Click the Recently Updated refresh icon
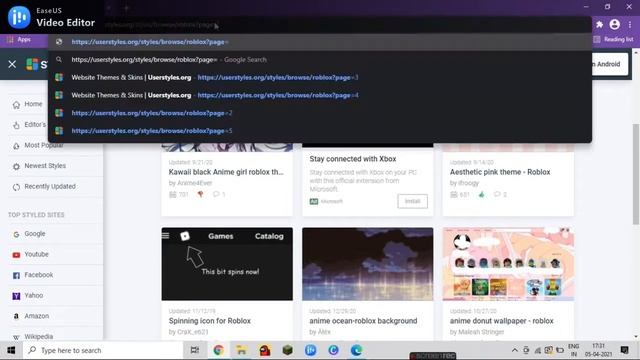The width and height of the screenshot is (640, 360). click(x=16, y=187)
